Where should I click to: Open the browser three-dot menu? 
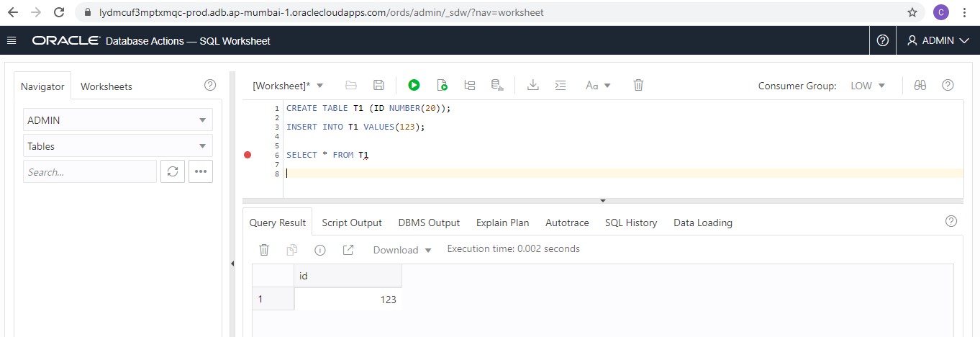(966, 12)
